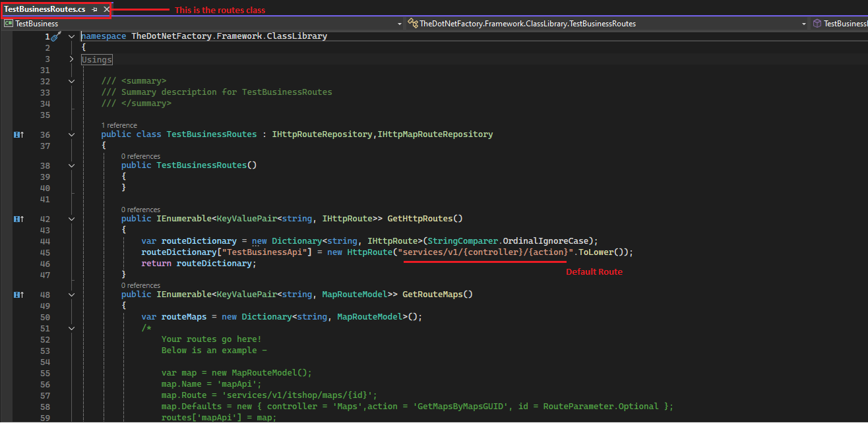The width and height of the screenshot is (868, 423).
Task: Open '0 references' CodeLens above GetRouteMaps
Action: [141, 285]
